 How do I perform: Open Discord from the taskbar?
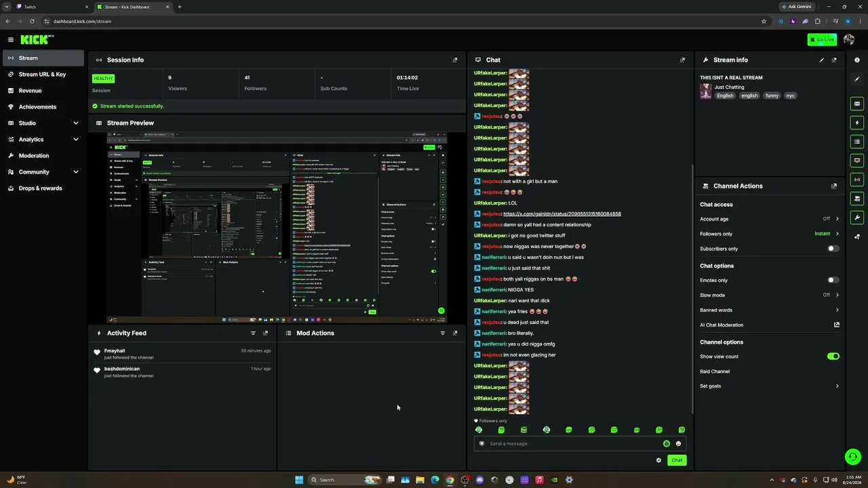click(480, 480)
